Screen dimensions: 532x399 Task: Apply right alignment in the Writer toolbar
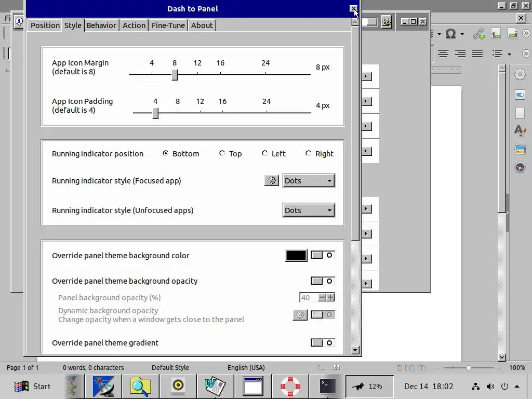tap(460, 54)
